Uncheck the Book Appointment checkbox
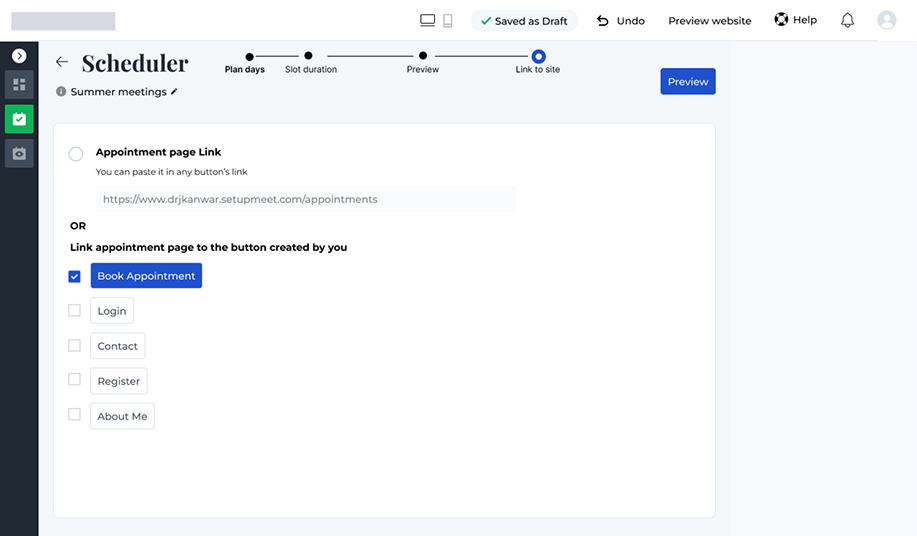The image size is (917, 536). pyautogui.click(x=75, y=276)
